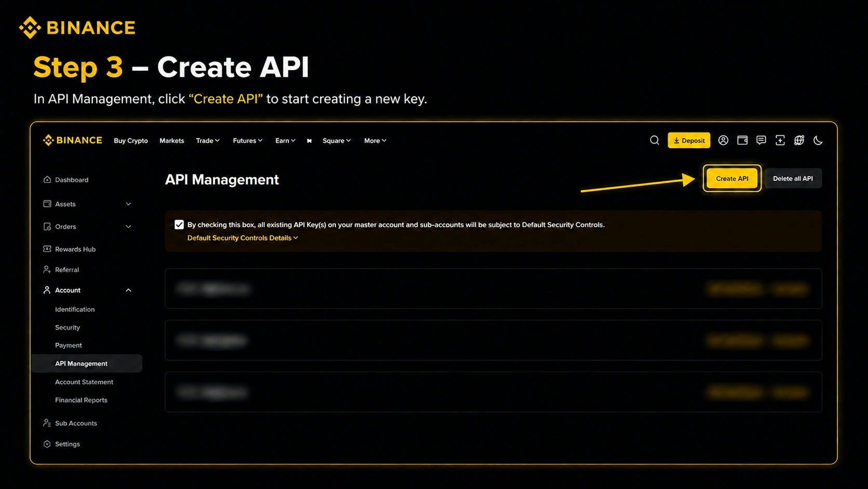This screenshot has width=868, height=489.
Task: Click the API Management page heading
Action: click(222, 179)
